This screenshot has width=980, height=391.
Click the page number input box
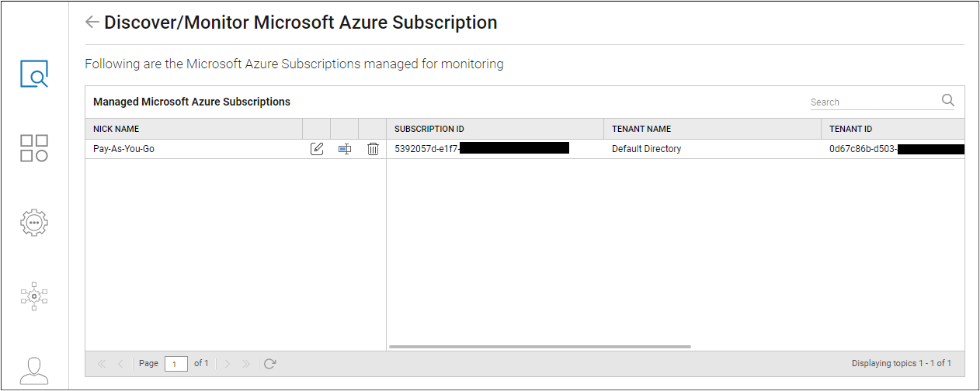coord(175,364)
